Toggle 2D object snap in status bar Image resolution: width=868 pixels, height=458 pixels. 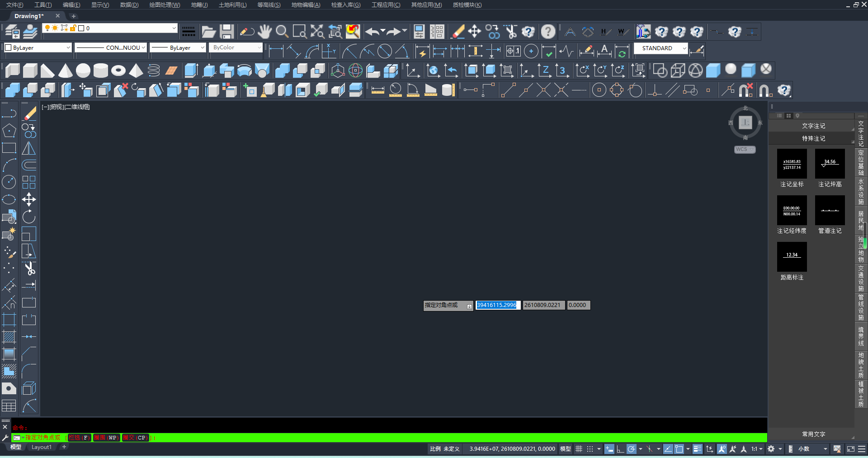(x=679, y=449)
